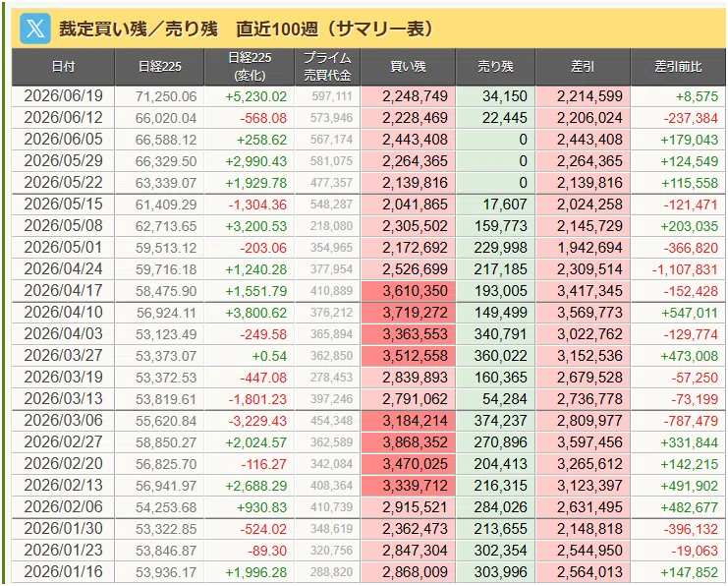Click sell balance 34,150
Screen dimensions: 728x586
tap(505, 96)
